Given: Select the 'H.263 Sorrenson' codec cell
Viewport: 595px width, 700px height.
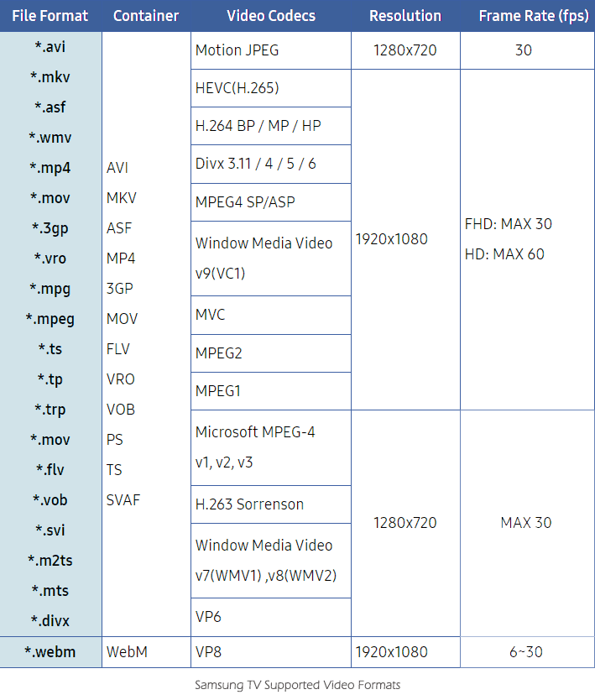Looking at the screenshot, I should pos(271,504).
